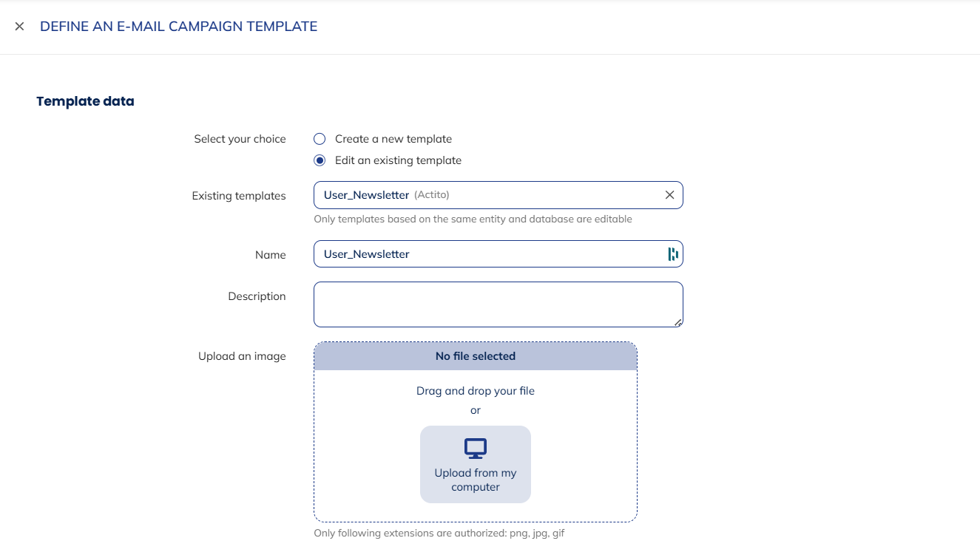Open the Existing templates dropdown

pyautogui.click(x=488, y=195)
